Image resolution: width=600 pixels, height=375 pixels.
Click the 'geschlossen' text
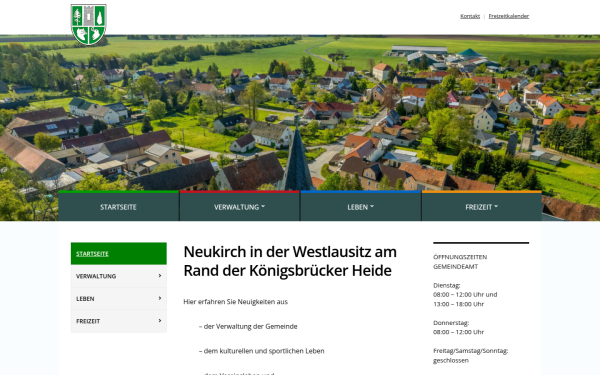451,360
